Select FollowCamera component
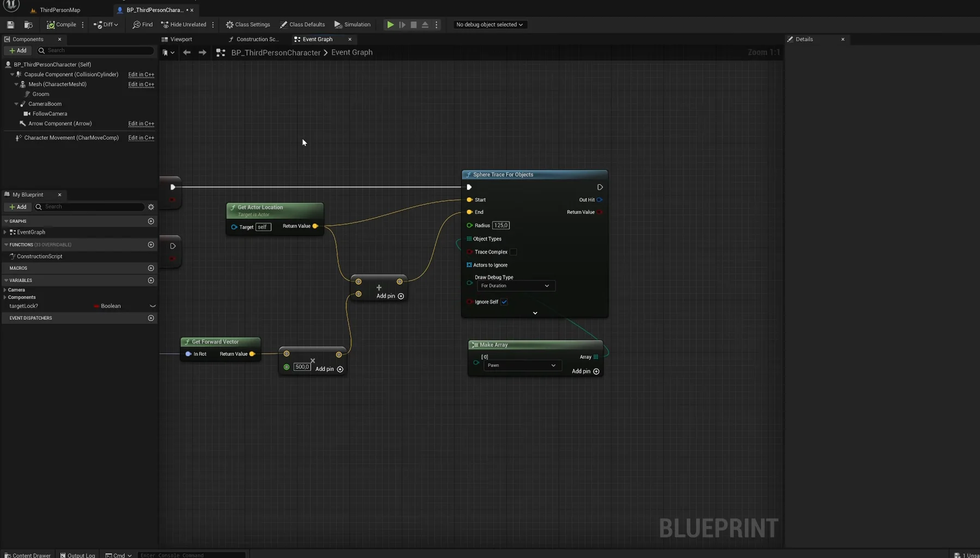The height and width of the screenshot is (558, 980). pyautogui.click(x=50, y=113)
